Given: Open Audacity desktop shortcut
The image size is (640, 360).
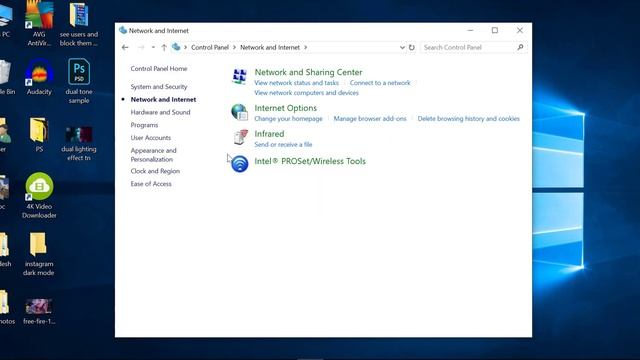Looking at the screenshot, I should click(x=39, y=78).
